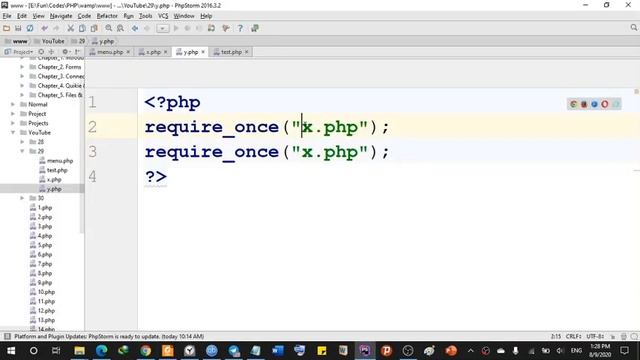Click the Redo toolbar arrow
The image size is (640, 360).
tap(56, 28)
